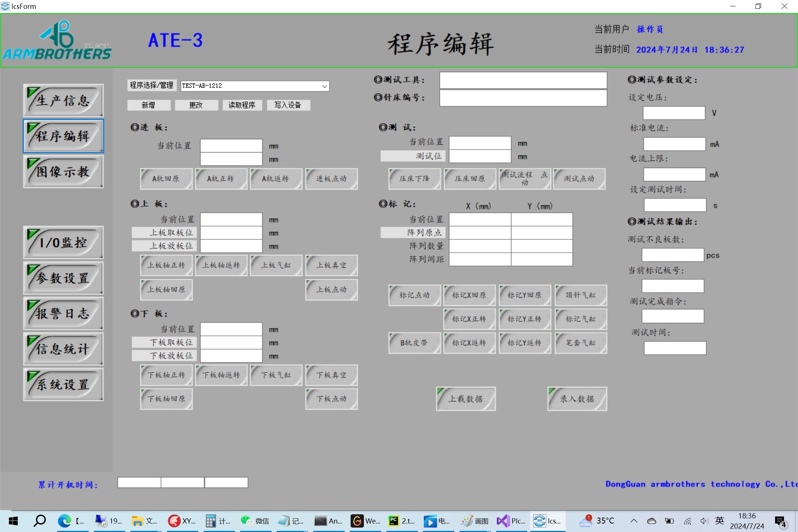
Task: Click the 测试点动 button
Action: click(x=579, y=179)
